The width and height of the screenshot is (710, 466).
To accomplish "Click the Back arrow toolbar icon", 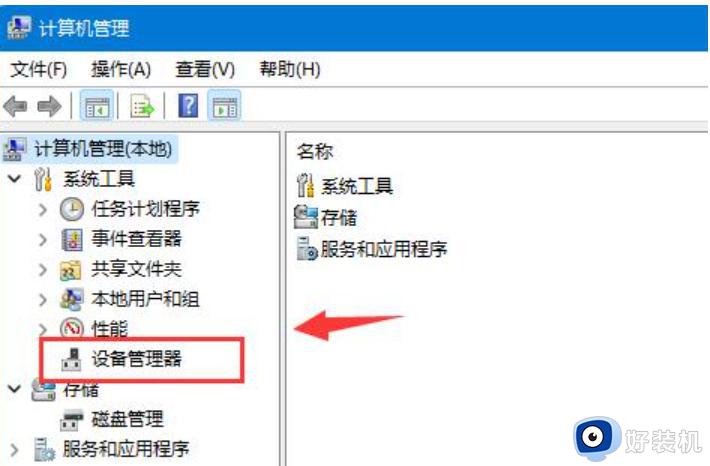I will (15, 107).
